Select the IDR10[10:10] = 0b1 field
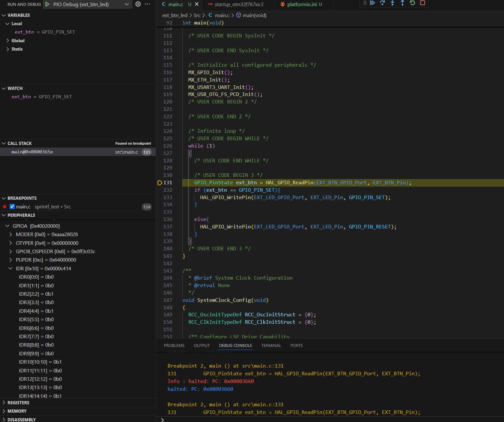Viewport: 504px width, 422px height. [x=78, y=362]
